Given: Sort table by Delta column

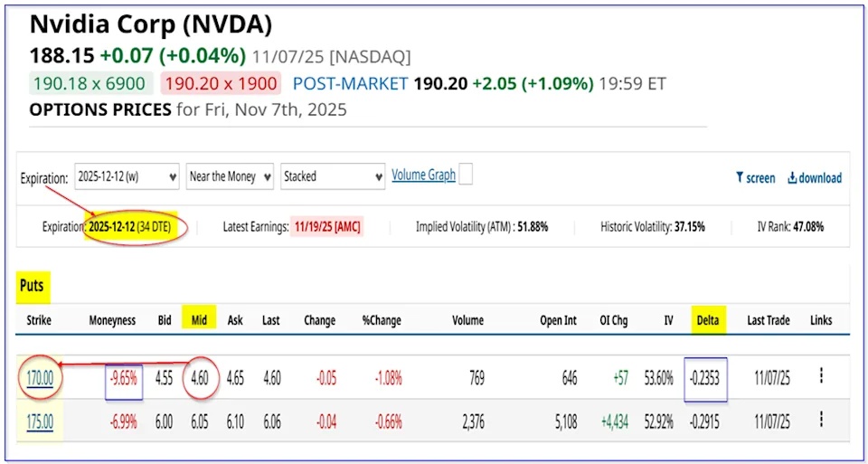Looking at the screenshot, I should [x=705, y=320].
